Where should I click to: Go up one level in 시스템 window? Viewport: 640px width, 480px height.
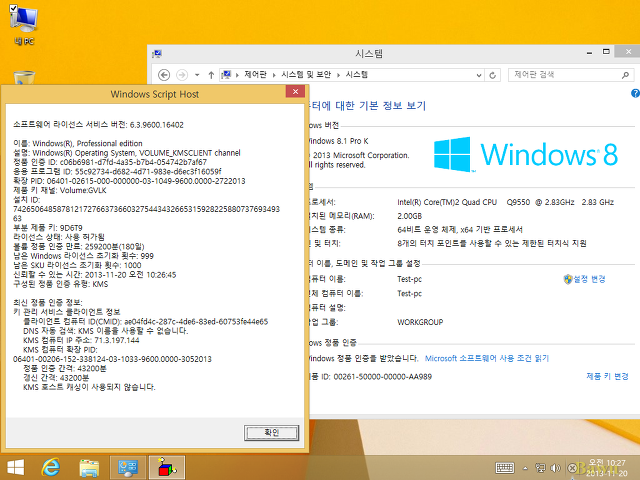pyautogui.click(x=211, y=75)
